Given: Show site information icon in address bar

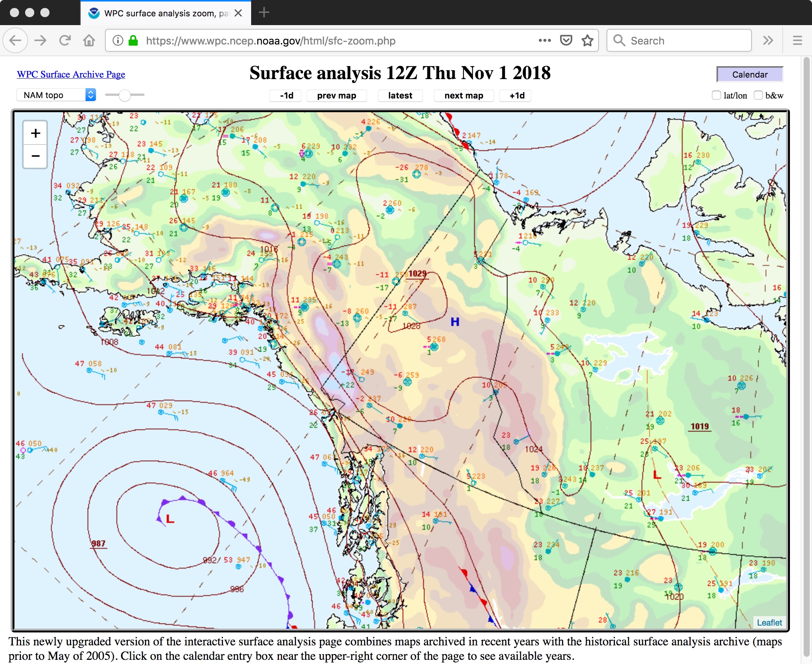Looking at the screenshot, I should pyautogui.click(x=118, y=40).
